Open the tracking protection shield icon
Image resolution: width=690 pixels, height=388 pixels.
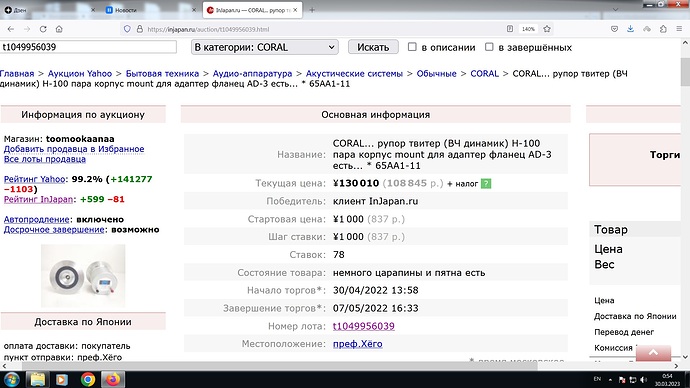pyautogui.click(x=127, y=29)
